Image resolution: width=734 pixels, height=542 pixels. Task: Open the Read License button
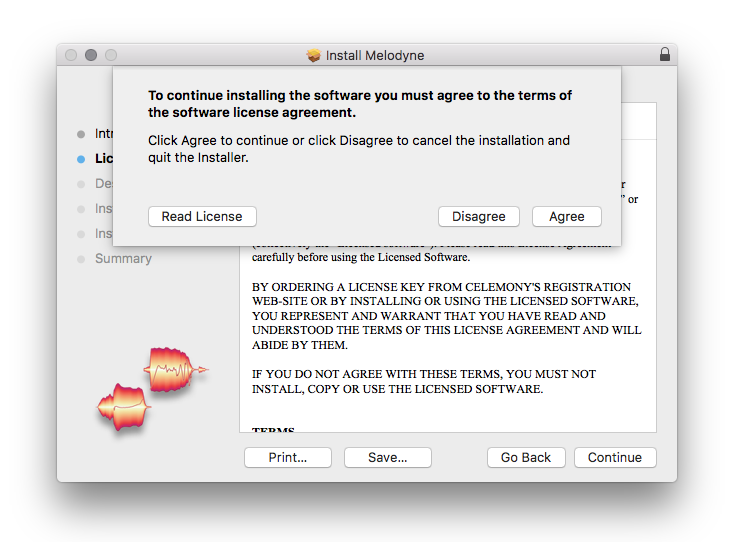click(202, 217)
